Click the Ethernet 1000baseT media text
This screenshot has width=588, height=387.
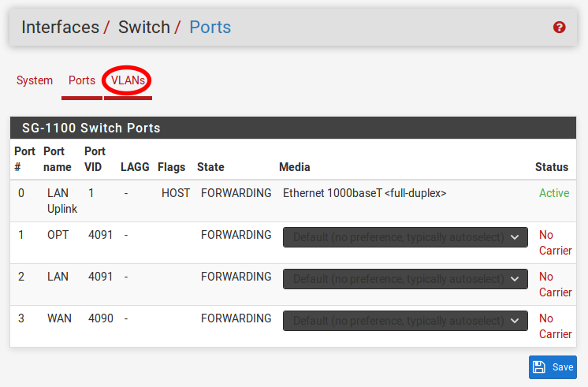coord(364,193)
